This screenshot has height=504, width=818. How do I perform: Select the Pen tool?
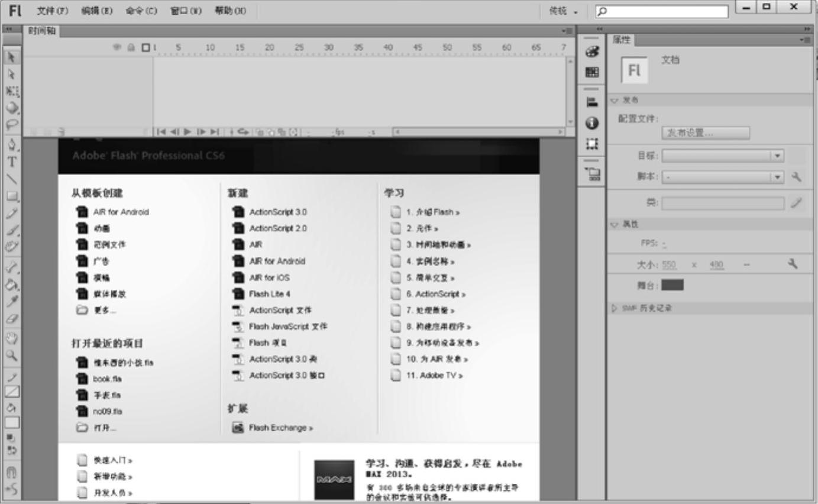point(11,144)
